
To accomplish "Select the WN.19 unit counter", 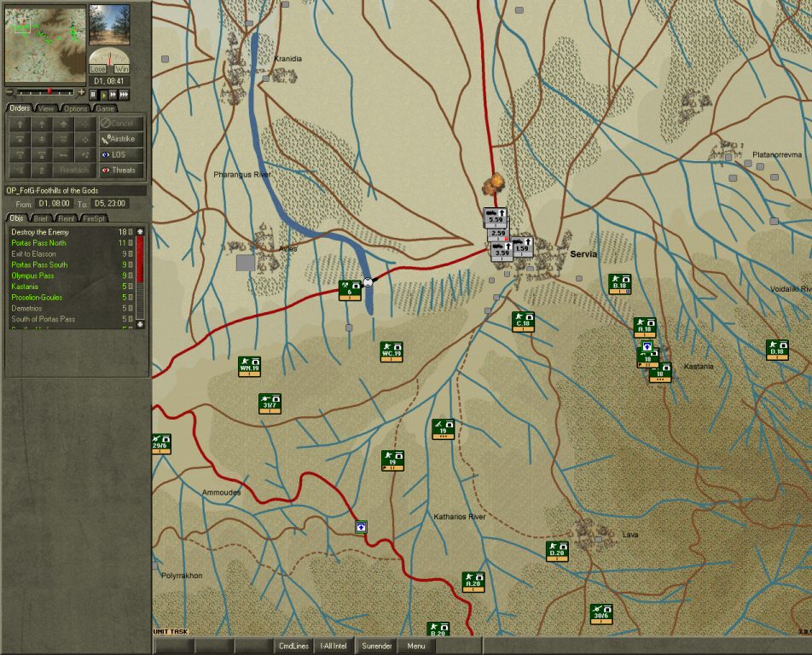I will coord(249,366).
